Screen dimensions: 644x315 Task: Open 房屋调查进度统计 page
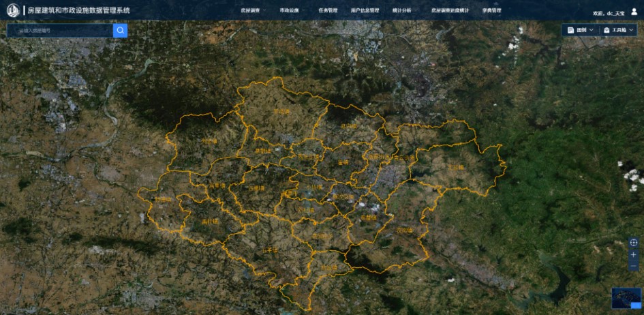pos(450,11)
